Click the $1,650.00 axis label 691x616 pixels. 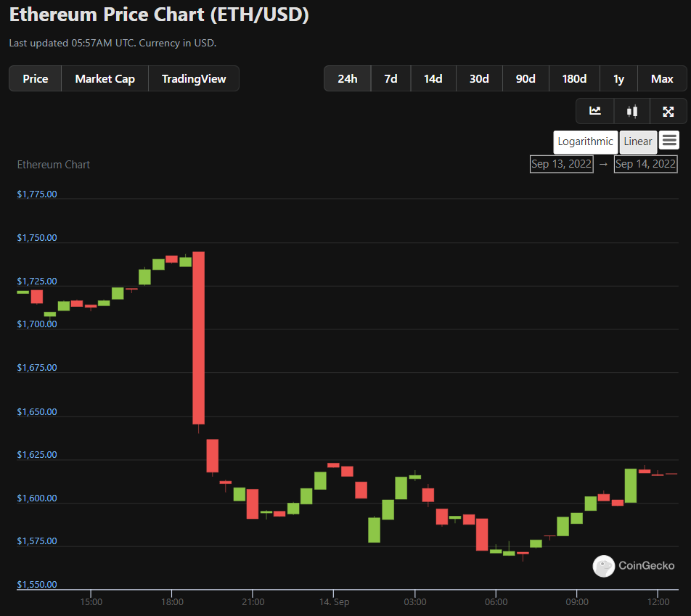pos(37,412)
